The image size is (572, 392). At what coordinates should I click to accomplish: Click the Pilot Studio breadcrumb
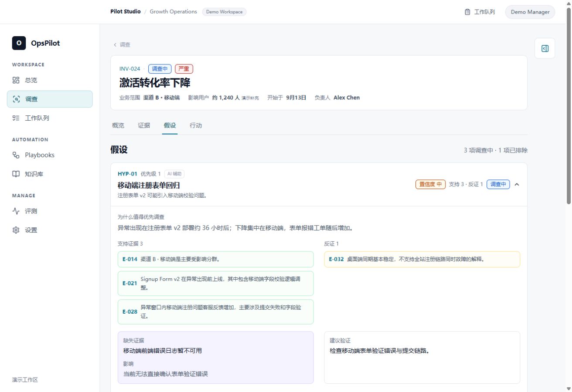(126, 12)
